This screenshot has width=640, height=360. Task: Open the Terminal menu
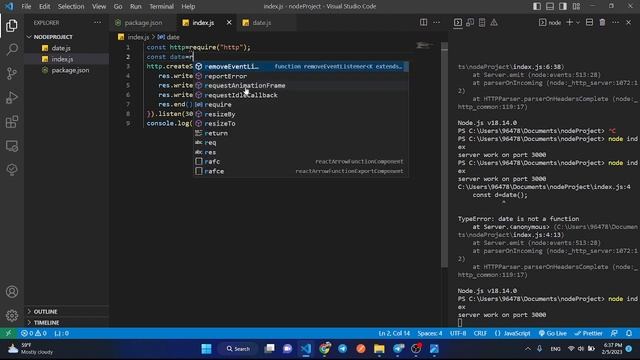point(161,6)
